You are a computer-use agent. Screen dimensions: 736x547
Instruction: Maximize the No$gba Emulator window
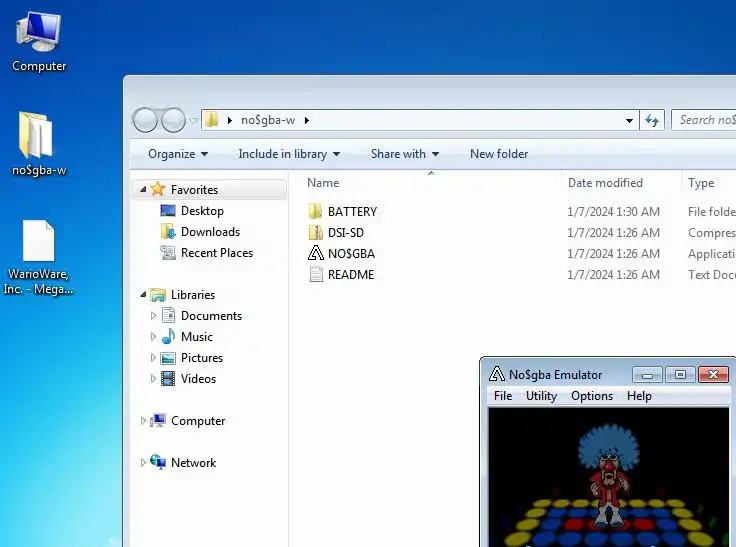click(680, 375)
